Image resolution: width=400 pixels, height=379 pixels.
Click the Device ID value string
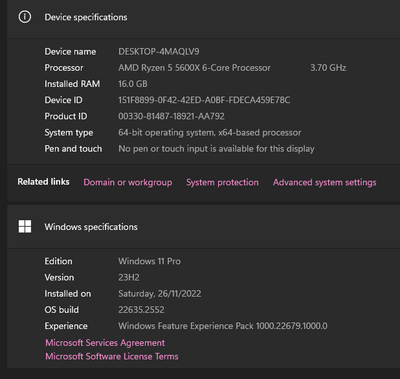[x=204, y=100]
